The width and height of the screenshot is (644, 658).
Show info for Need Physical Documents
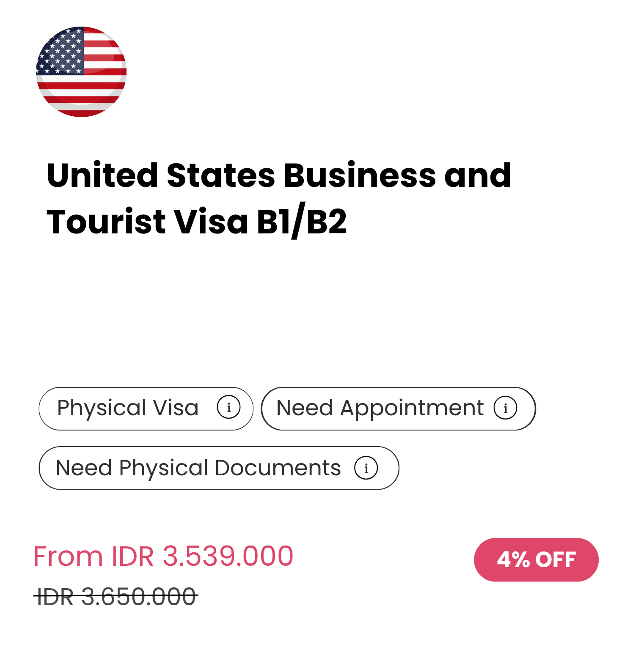point(366,468)
